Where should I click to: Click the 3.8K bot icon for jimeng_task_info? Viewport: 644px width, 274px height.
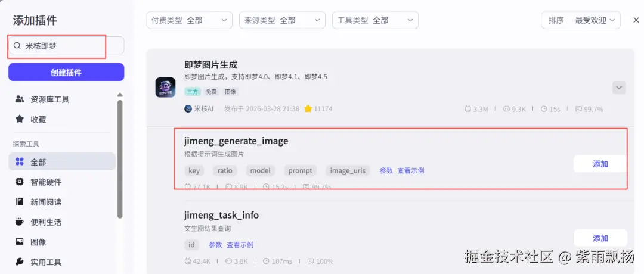(229, 261)
